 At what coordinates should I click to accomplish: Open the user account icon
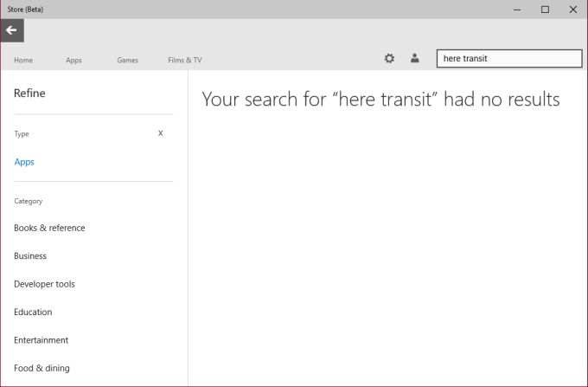click(415, 58)
